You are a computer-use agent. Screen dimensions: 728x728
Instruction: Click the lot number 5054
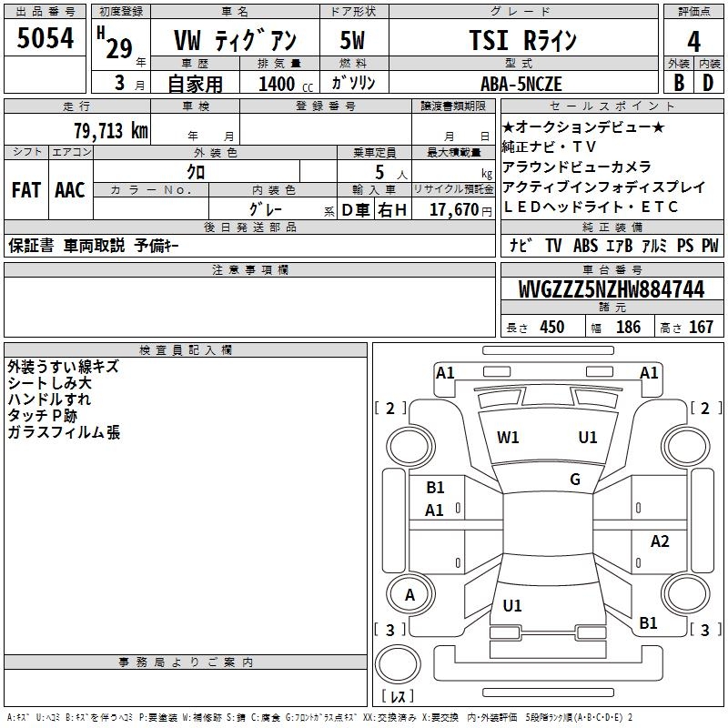(x=45, y=40)
